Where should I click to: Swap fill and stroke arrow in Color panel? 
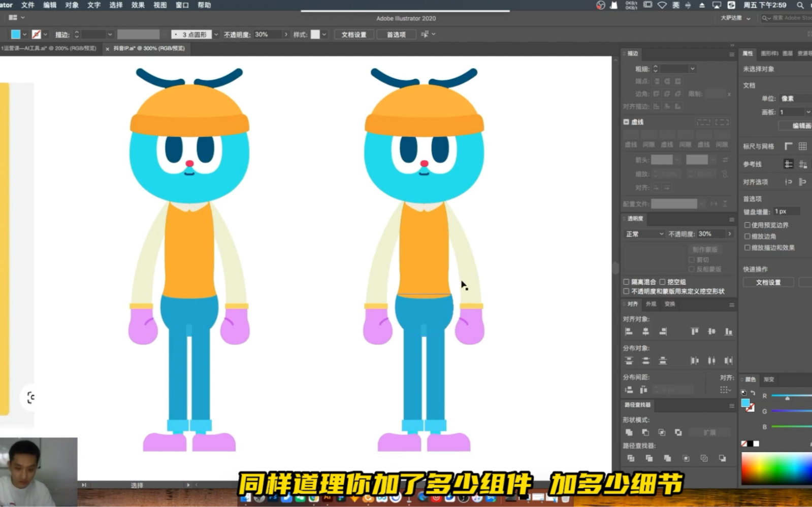[753, 393]
